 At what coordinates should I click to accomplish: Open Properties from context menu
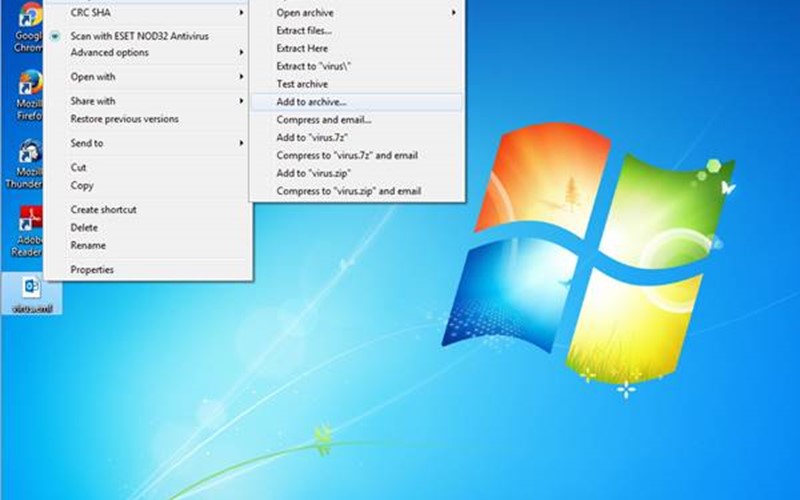pyautogui.click(x=148, y=269)
